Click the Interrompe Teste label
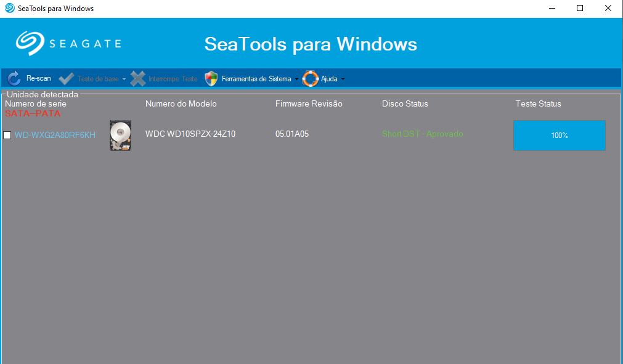This screenshot has height=364, width=623. click(x=173, y=79)
